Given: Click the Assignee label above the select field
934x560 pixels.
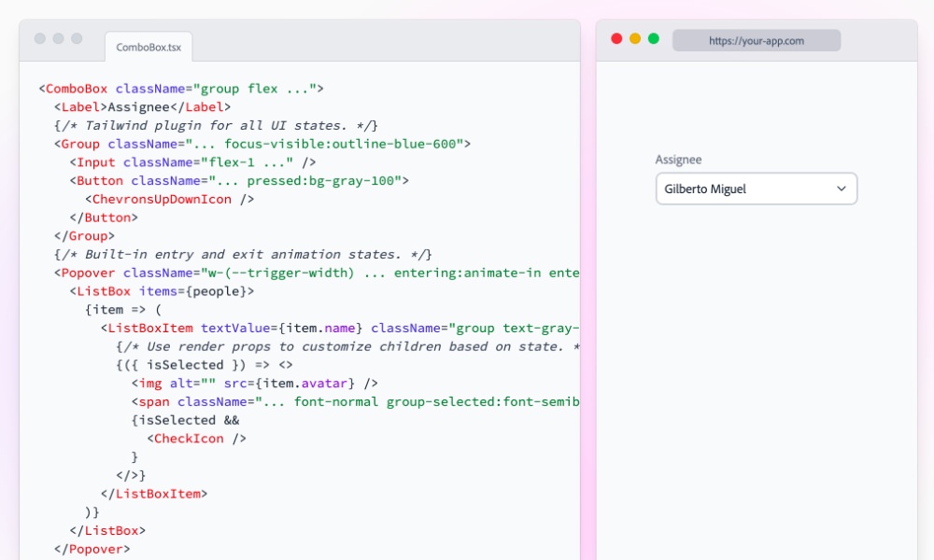Looking at the screenshot, I should 678,159.
